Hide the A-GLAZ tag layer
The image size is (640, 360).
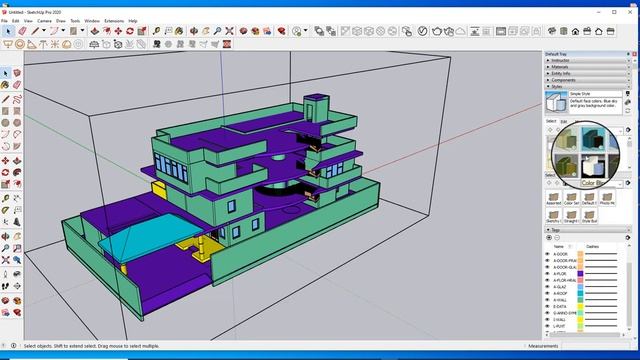point(548,287)
